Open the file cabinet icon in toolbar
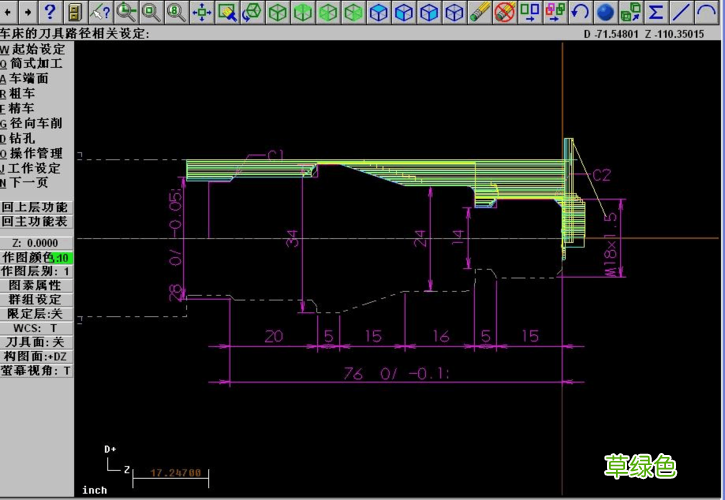Image resolution: width=725 pixels, height=500 pixels. tap(74, 12)
